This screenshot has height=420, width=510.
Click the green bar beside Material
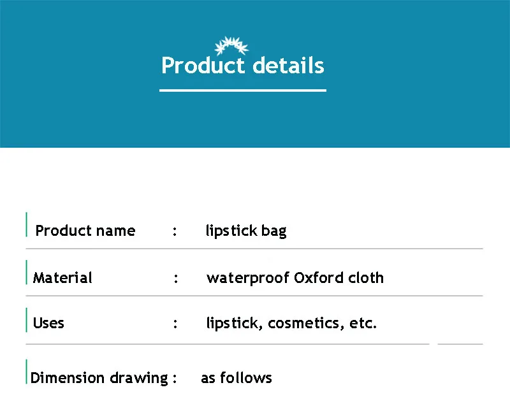point(26,272)
